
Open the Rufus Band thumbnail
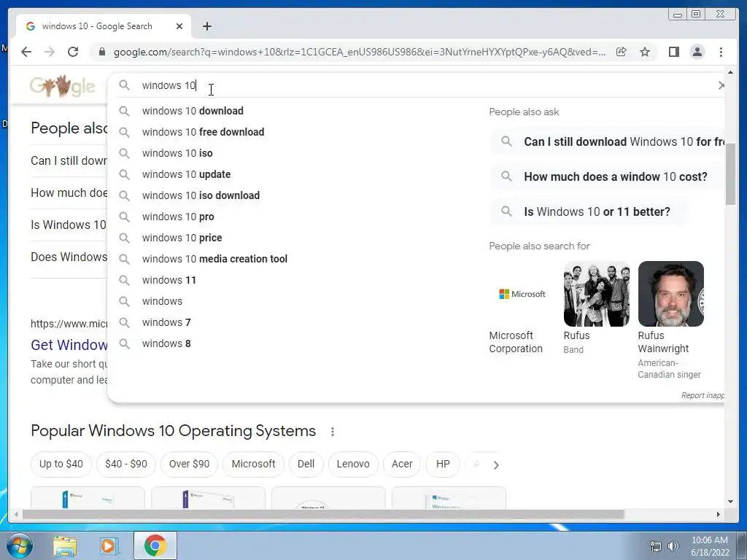(x=597, y=294)
